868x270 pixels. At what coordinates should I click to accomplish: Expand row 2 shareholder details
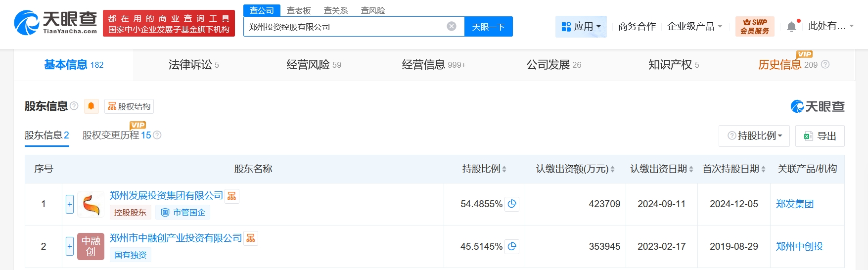point(70,246)
